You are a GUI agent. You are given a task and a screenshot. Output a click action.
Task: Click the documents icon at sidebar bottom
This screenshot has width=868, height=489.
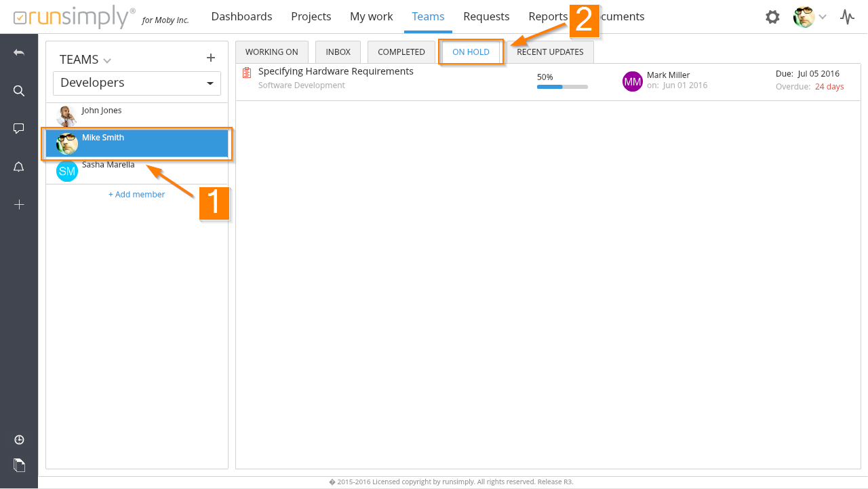pyautogui.click(x=19, y=465)
